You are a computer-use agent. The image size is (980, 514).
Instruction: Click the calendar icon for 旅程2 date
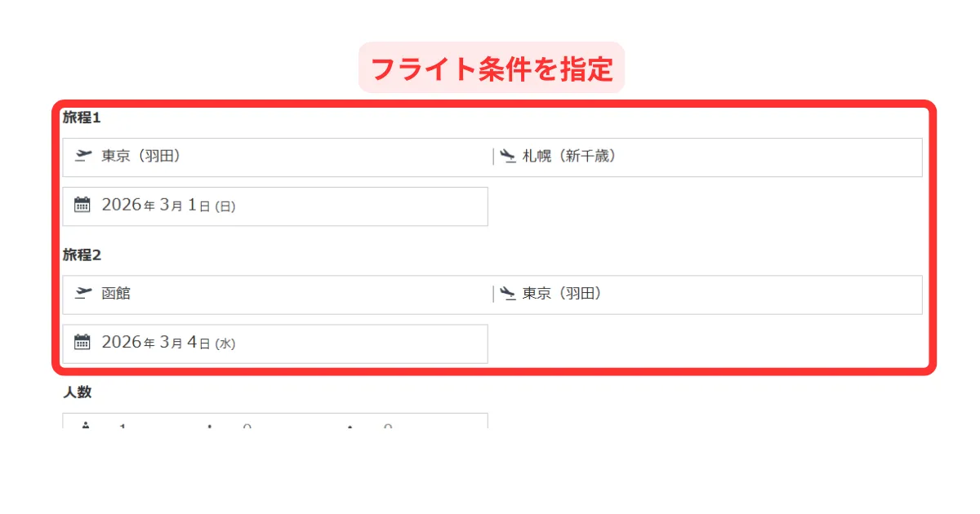click(82, 343)
